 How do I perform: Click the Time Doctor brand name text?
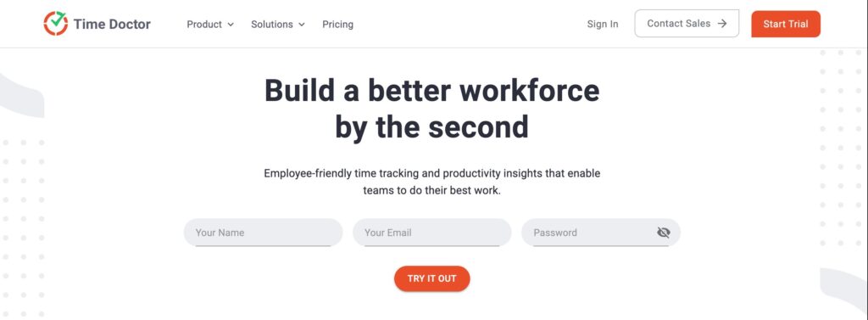112,25
